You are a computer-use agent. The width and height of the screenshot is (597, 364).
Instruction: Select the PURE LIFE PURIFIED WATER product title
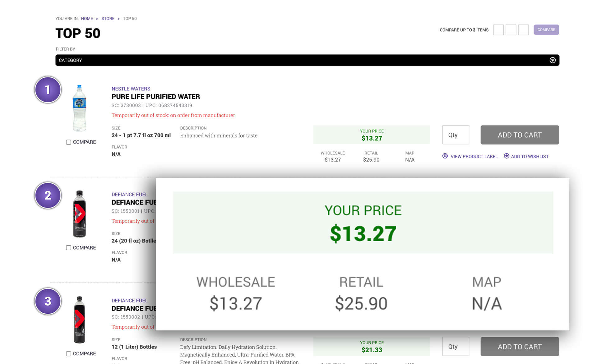click(155, 97)
